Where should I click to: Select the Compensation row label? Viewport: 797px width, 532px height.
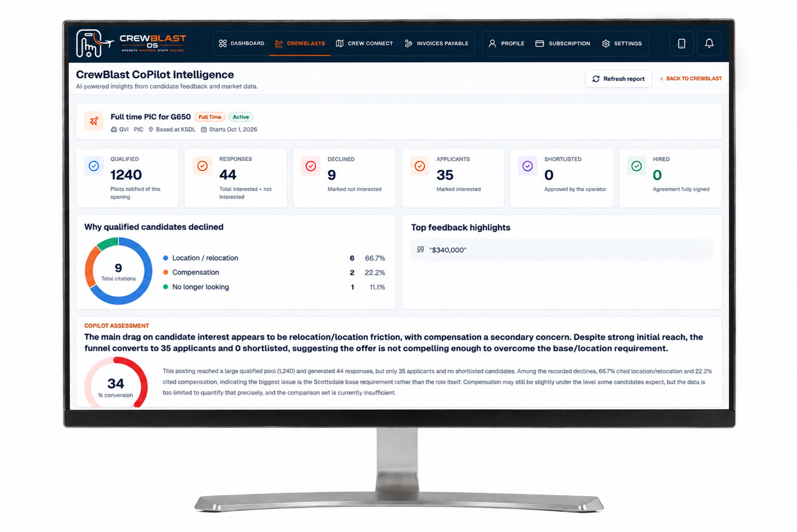(x=196, y=272)
